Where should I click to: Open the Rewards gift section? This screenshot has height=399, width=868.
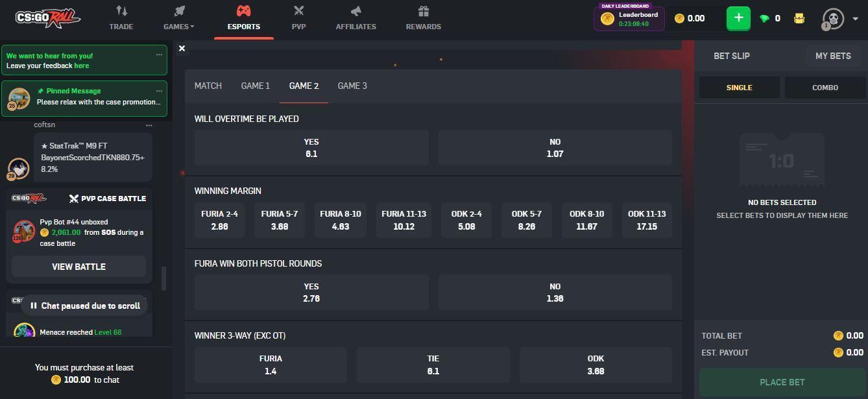point(423,12)
